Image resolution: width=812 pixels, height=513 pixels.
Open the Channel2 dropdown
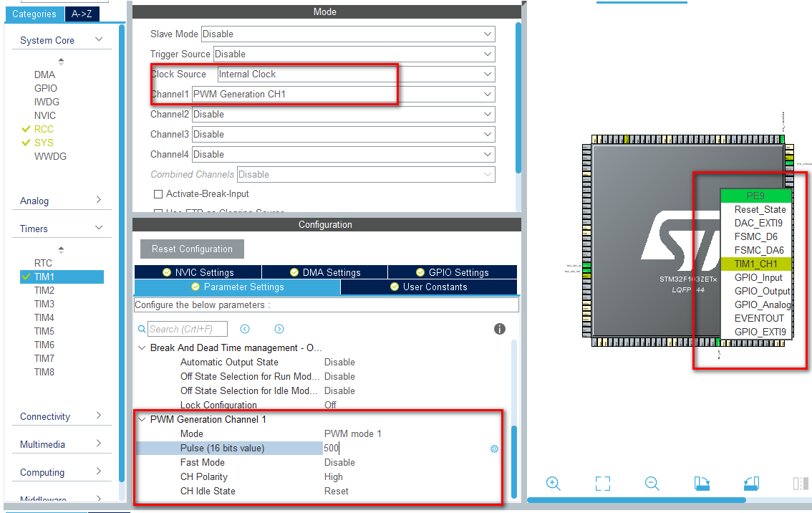pos(343,115)
